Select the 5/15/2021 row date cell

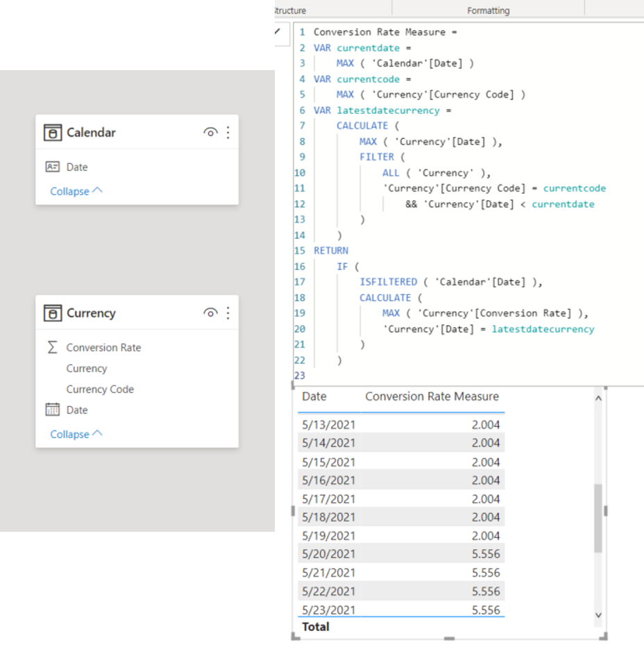pos(329,462)
